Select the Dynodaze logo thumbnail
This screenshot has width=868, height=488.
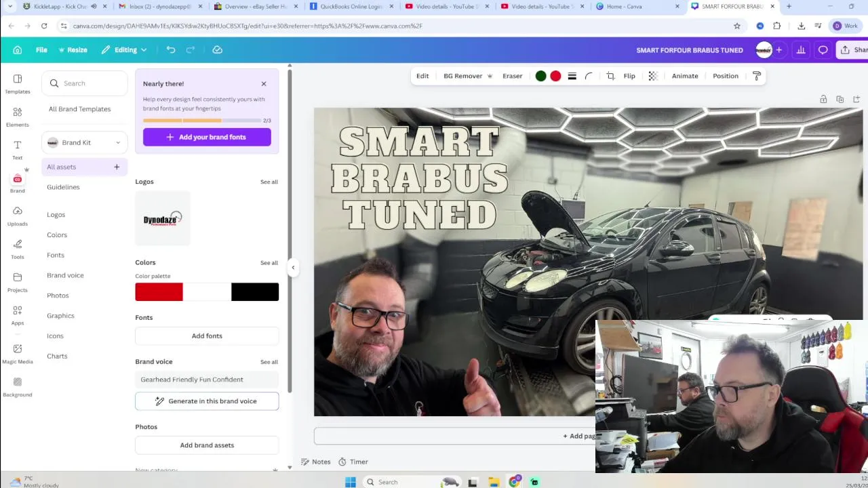click(x=163, y=218)
